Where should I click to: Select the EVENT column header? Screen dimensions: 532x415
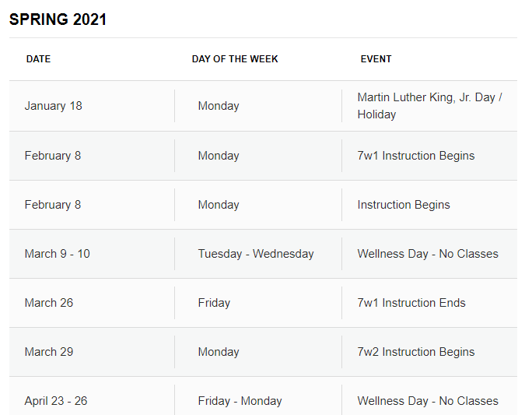coord(376,59)
